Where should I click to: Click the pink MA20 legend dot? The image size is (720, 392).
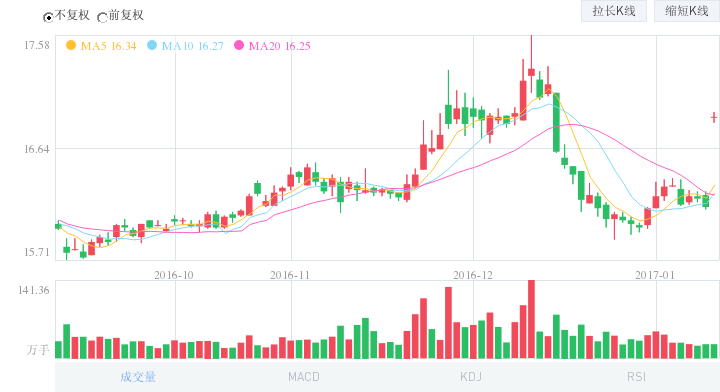tap(239, 45)
